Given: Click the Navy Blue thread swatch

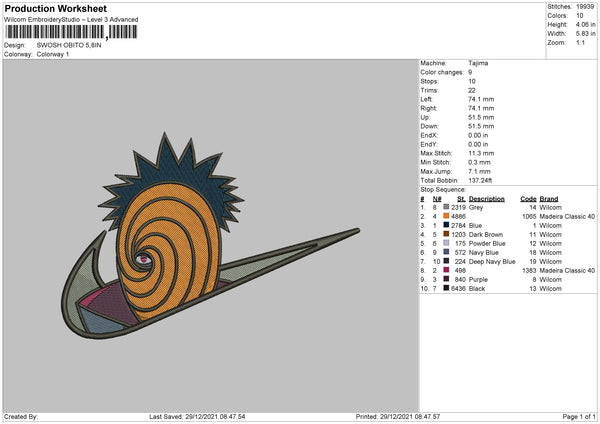Looking at the screenshot, I should tap(446, 252).
